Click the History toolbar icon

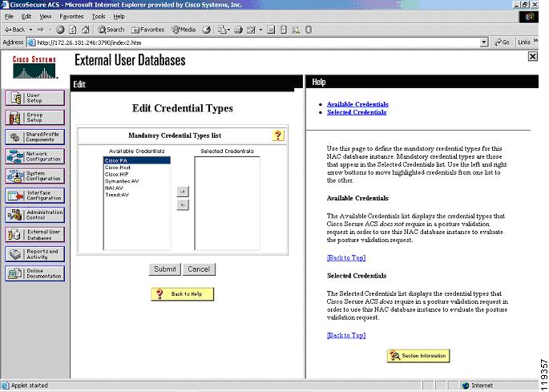click(x=207, y=30)
